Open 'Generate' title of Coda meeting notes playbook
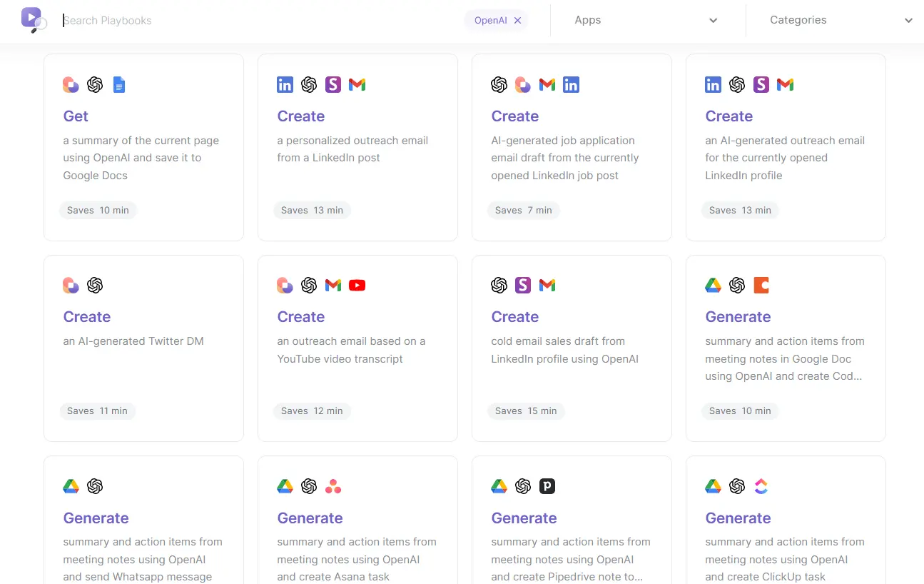This screenshot has height=584, width=924. click(738, 317)
